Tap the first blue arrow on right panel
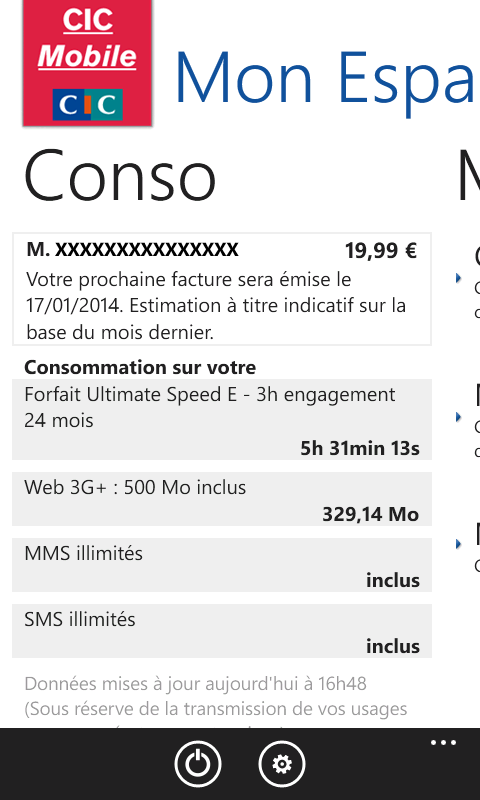480x800 pixels. (458, 278)
